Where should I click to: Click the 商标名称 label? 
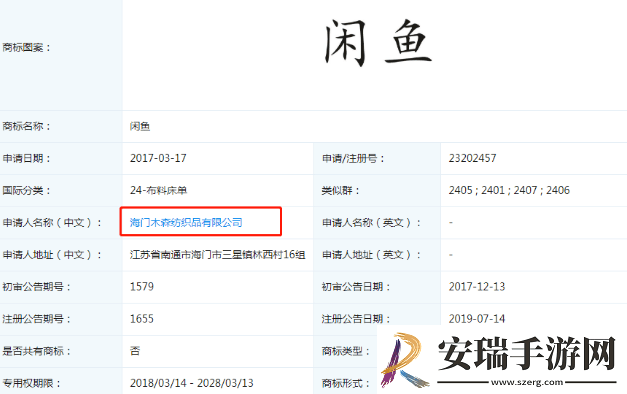coord(27,126)
